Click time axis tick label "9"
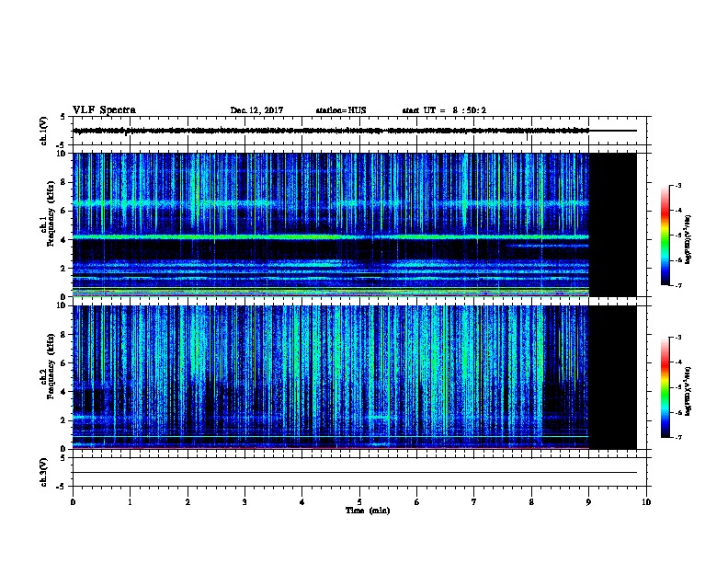 point(588,501)
